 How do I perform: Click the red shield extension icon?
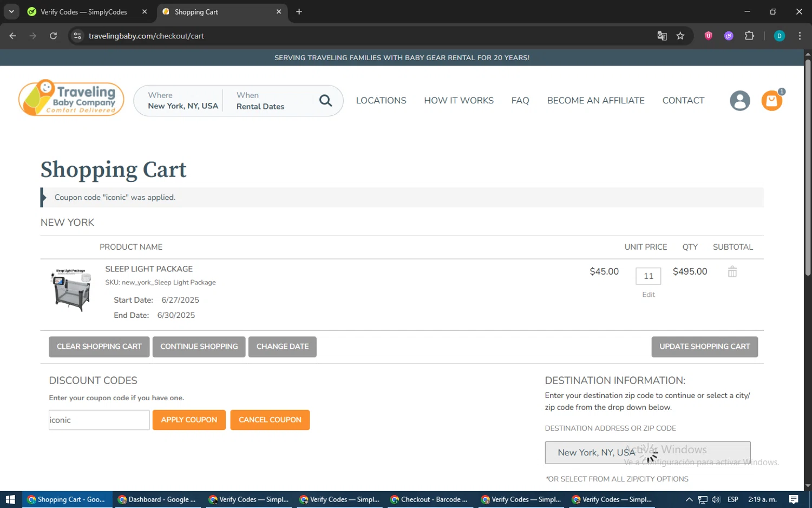708,36
